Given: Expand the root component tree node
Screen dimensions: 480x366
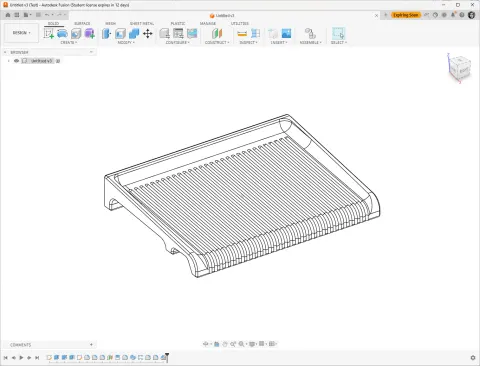Looking at the screenshot, I should point(9,61).
